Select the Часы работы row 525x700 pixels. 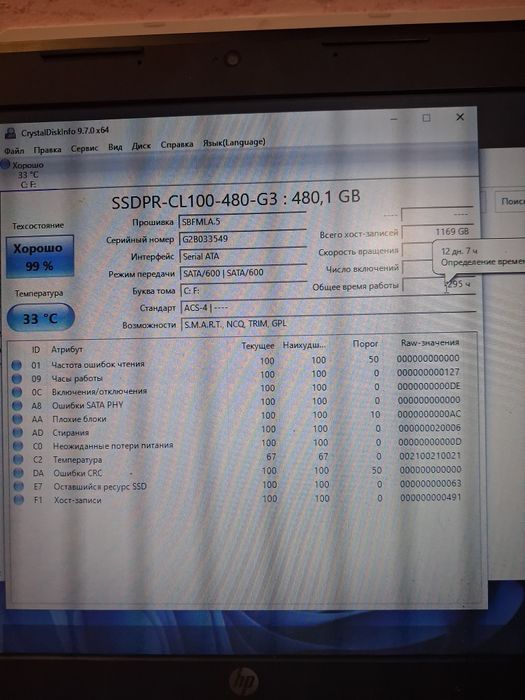coord(238,375)
